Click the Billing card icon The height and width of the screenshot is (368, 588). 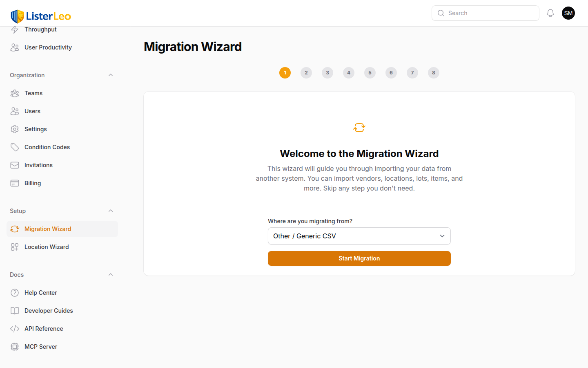[15, 183]
